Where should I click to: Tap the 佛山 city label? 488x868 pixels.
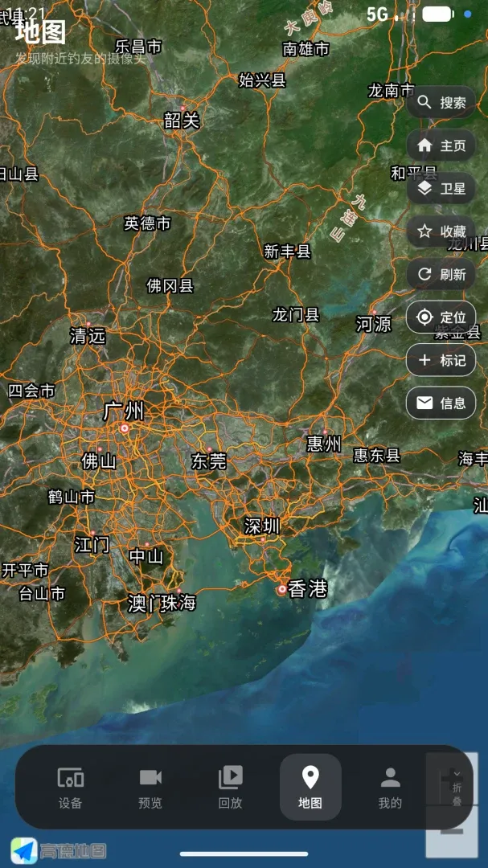[99, 461]
